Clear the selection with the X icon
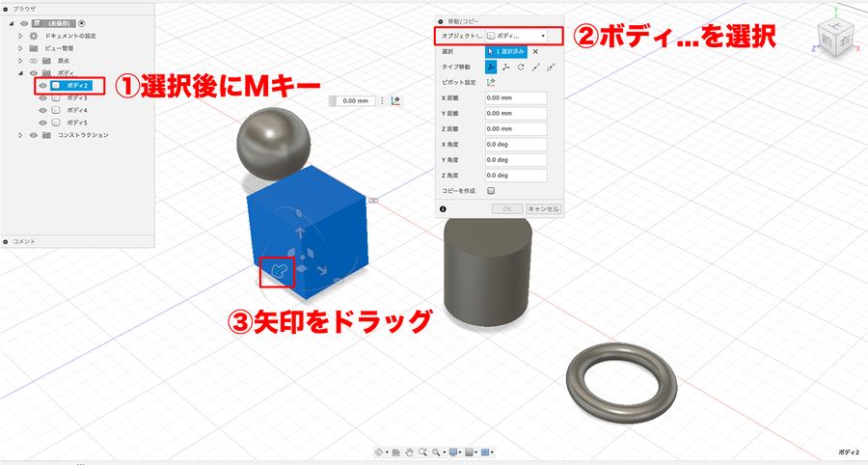The width and height of the screenshot is (868, 465). [535, 51]
